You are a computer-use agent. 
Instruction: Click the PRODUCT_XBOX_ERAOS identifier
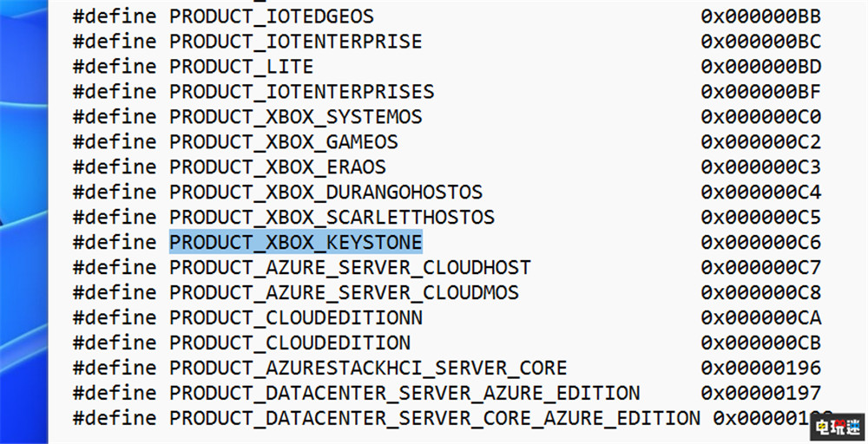tap(277, 166)
